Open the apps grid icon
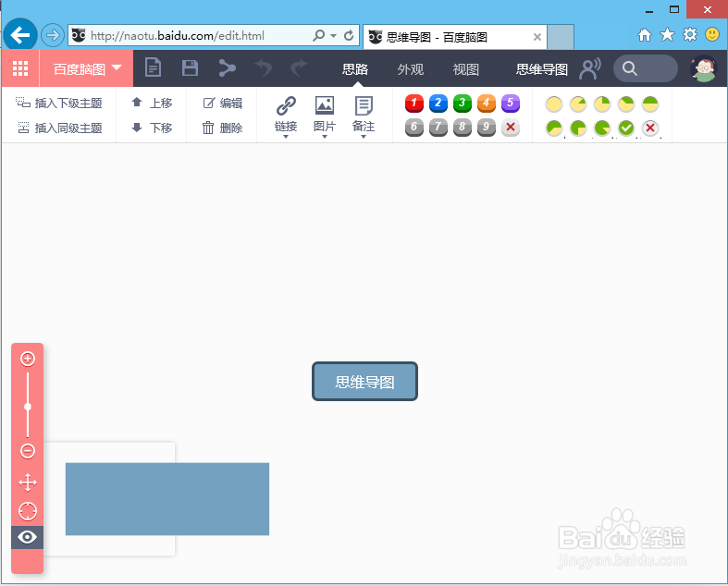 click(x=20, y=68)
